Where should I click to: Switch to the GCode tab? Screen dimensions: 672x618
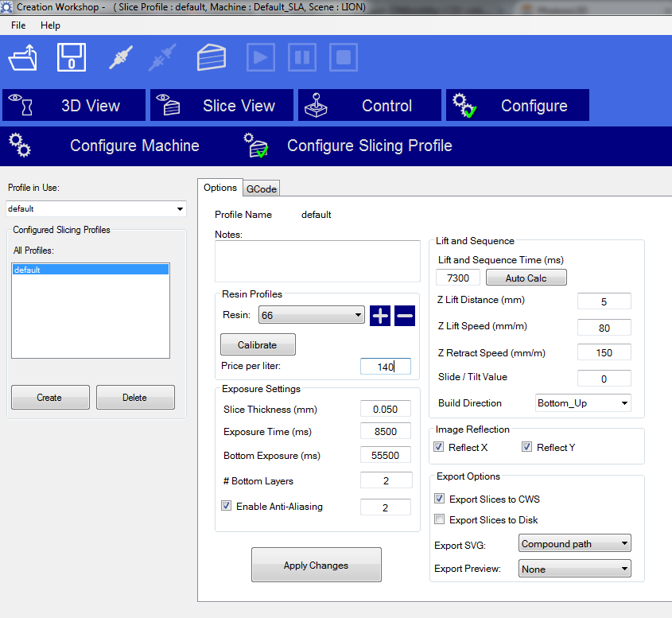pos(261,189)
